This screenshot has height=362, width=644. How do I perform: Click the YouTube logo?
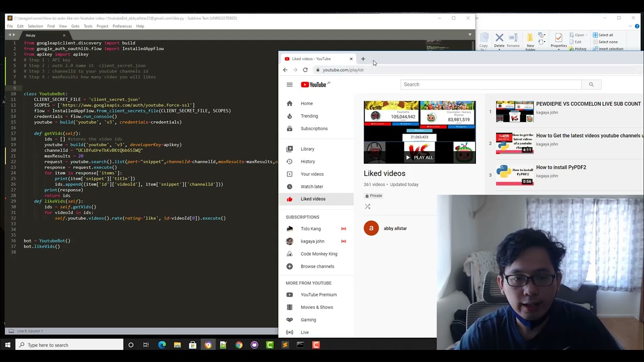pyautogui.click(x=315, y=84)
